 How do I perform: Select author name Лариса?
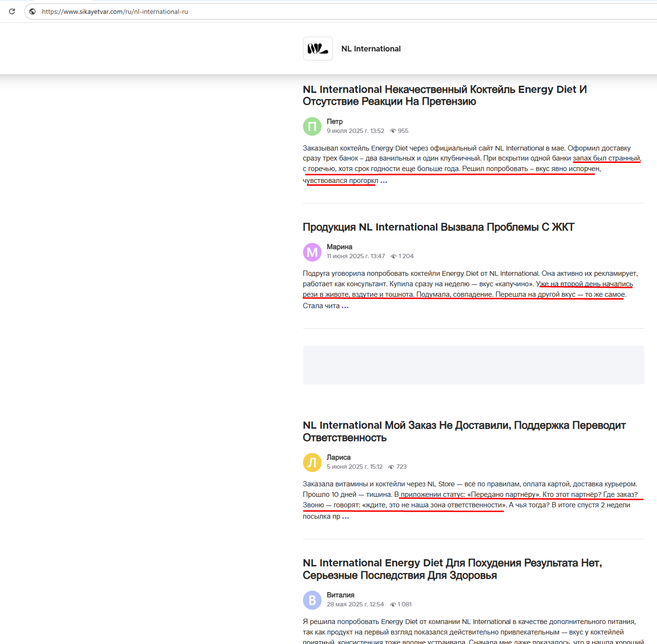pyautogui.click(x=339, y=457)
